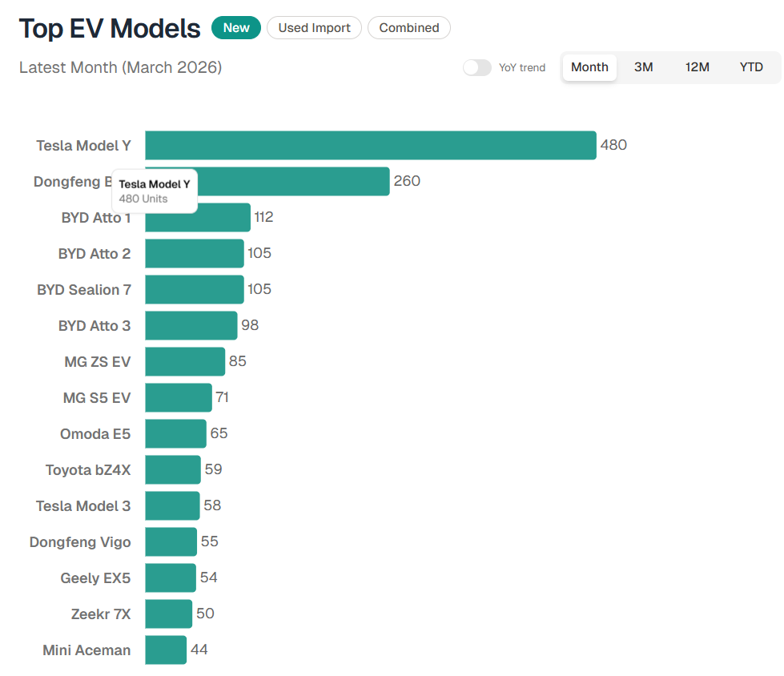784x676 pixels.
Task: Click the Zeekr 7X label
Action: point(100,614)
